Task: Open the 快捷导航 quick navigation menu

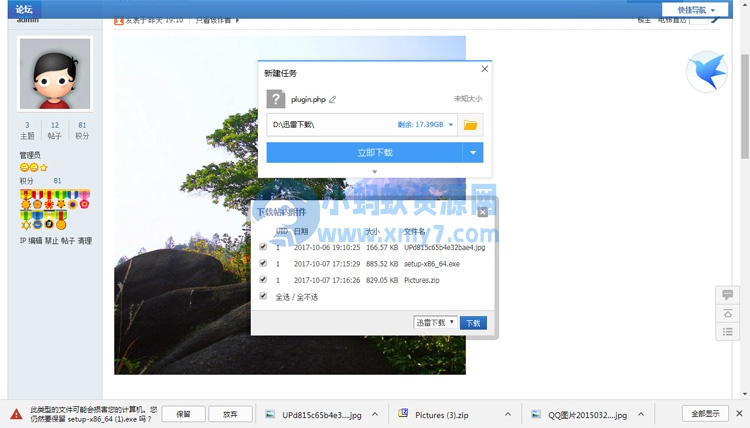Action: [x=696, y=9]
